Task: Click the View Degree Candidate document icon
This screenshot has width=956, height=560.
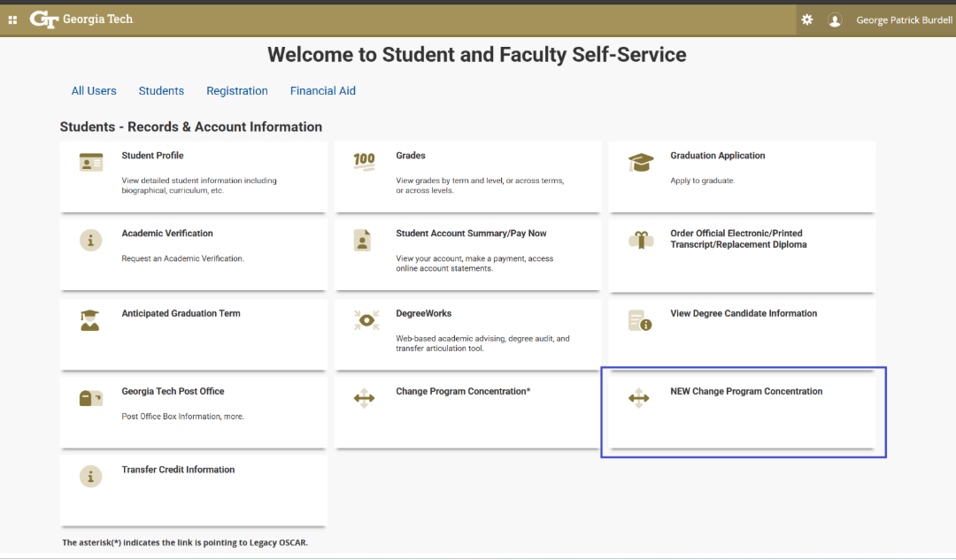Action: point(640,320)
